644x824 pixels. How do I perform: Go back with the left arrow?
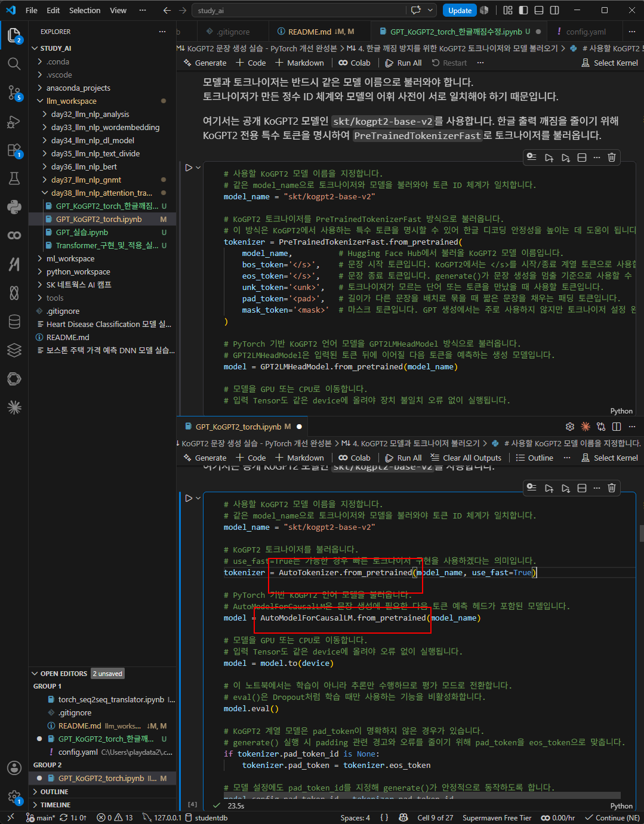(167, 10)
